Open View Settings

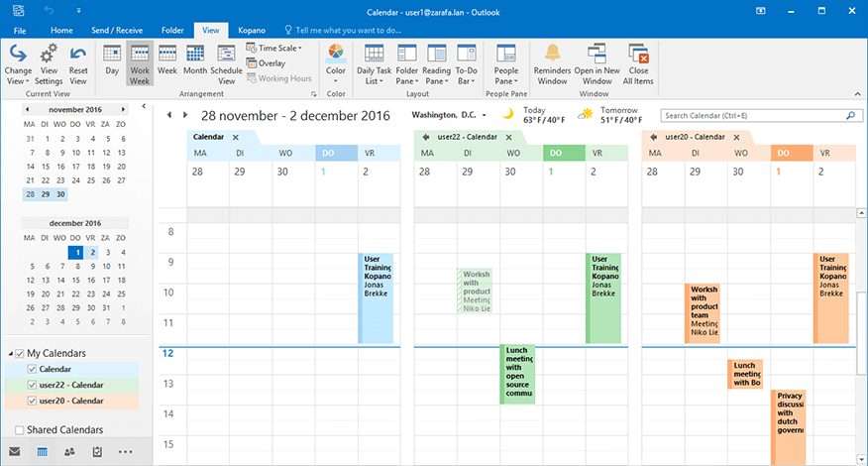49,62
